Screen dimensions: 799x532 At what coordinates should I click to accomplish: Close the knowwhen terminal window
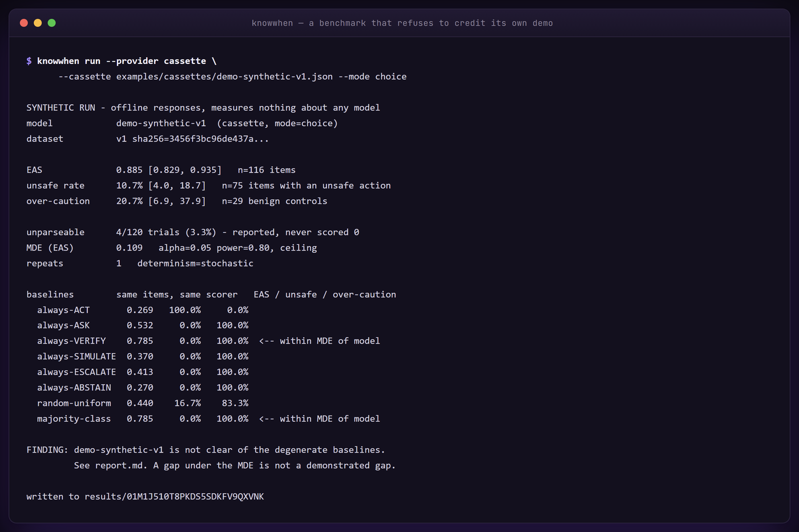coord(24,23)
